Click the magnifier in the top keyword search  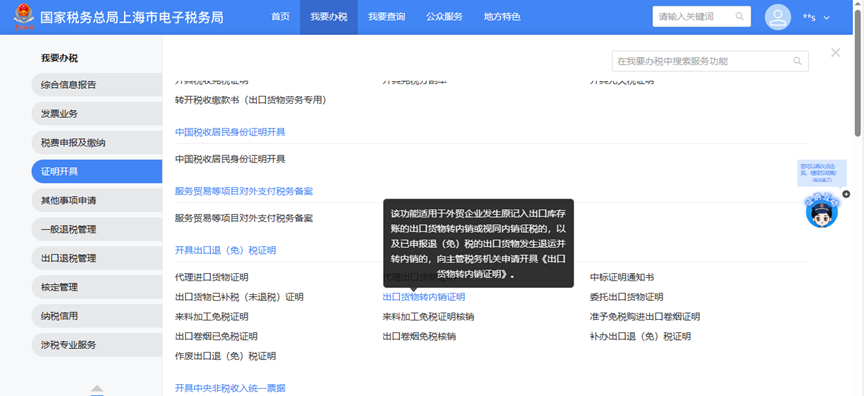739,17
